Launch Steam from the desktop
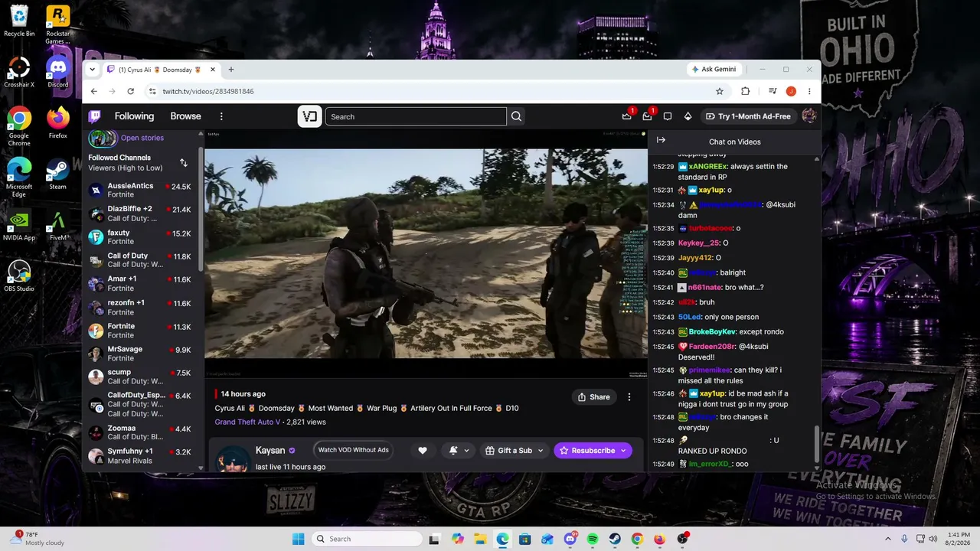980x551 pixels. click(58, 174)
